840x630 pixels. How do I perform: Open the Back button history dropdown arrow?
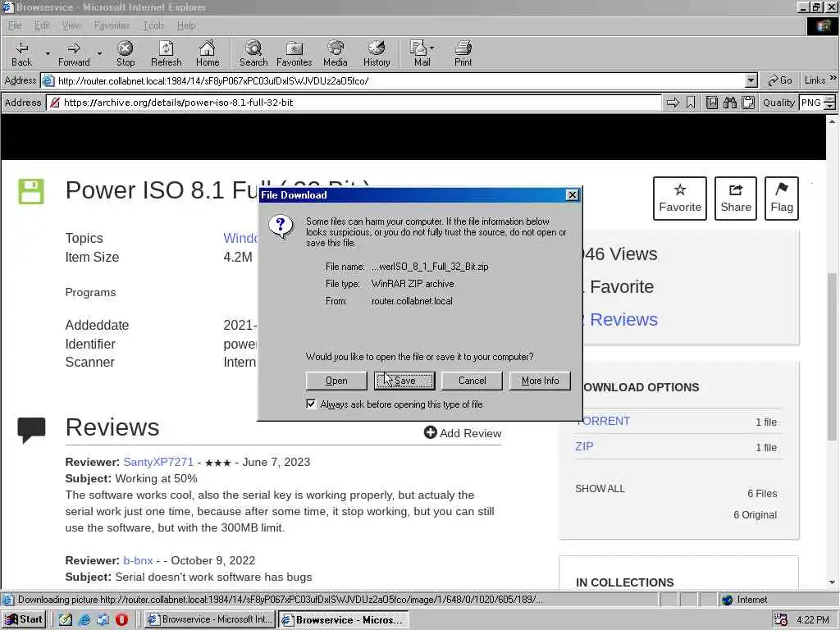click(48, 53)
